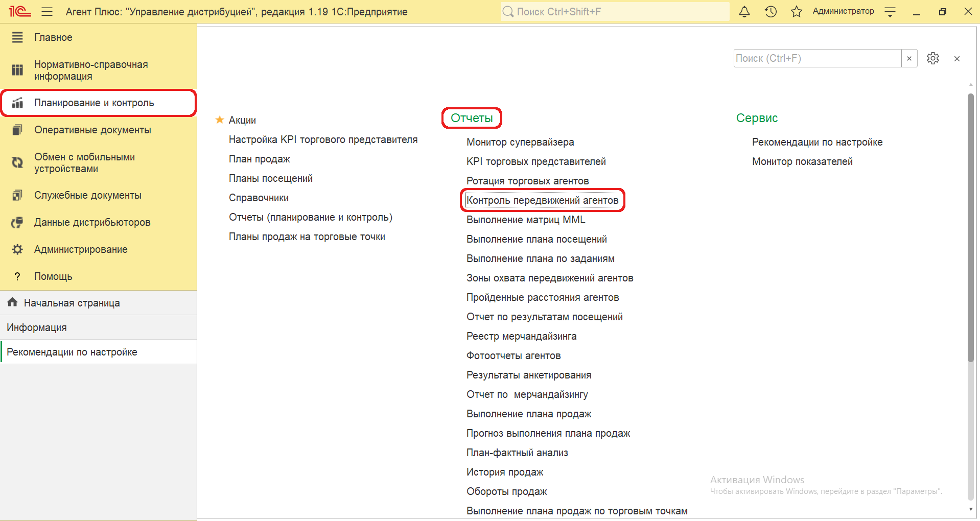This screenshot has height=521, width=980.
Task: Open Настройка KPI торгового представителя
Action: [x=323, y=139]
